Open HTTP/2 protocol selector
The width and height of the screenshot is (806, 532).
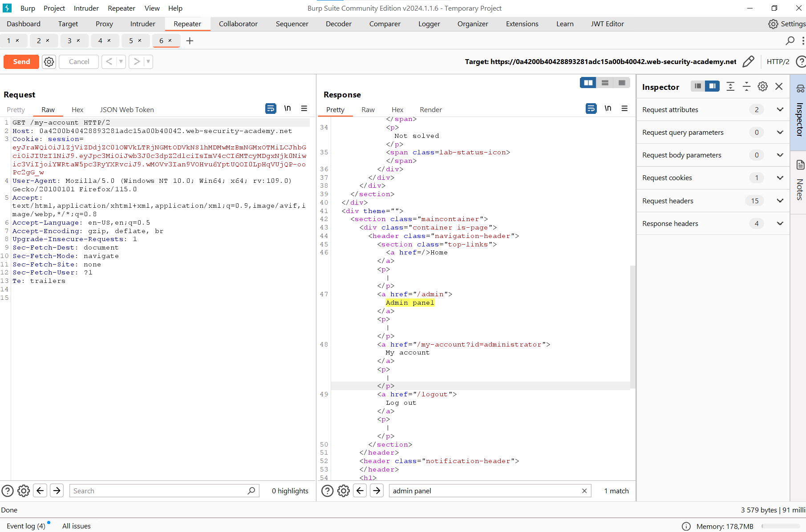point(778,62)
